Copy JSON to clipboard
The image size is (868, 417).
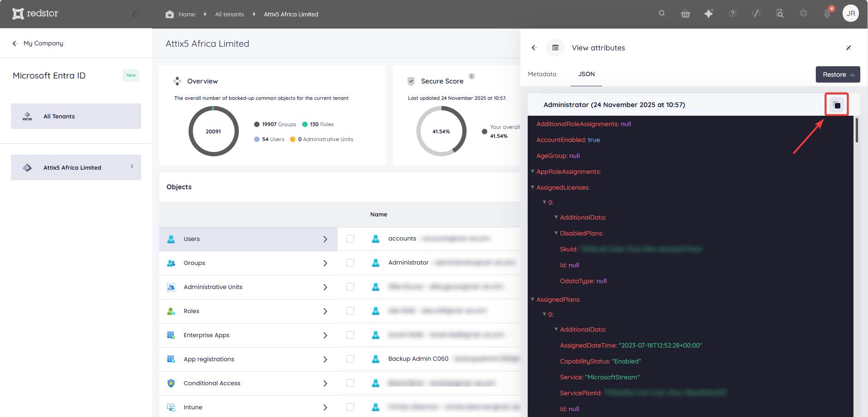pos(837,105)
